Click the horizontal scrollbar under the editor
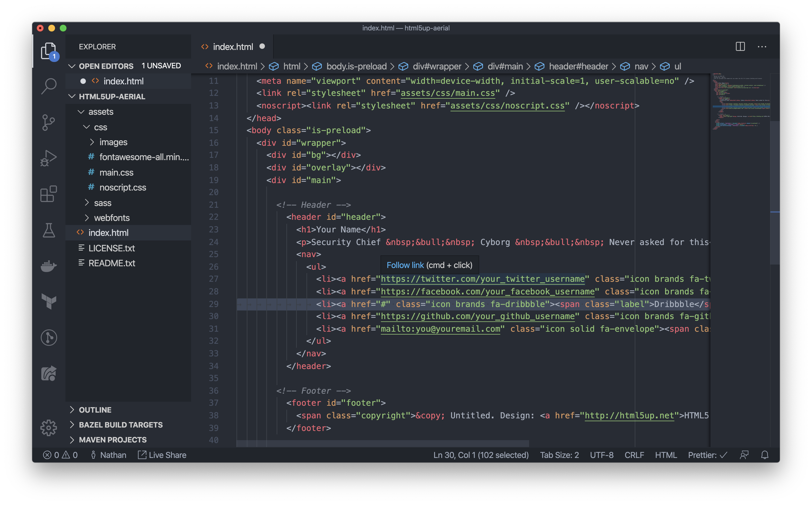812x505 pixels. coord(383,444)
